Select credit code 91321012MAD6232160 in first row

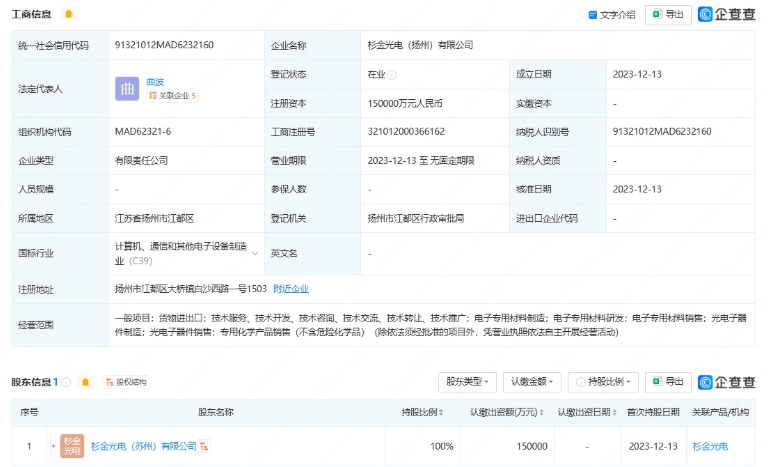[164, 45]
